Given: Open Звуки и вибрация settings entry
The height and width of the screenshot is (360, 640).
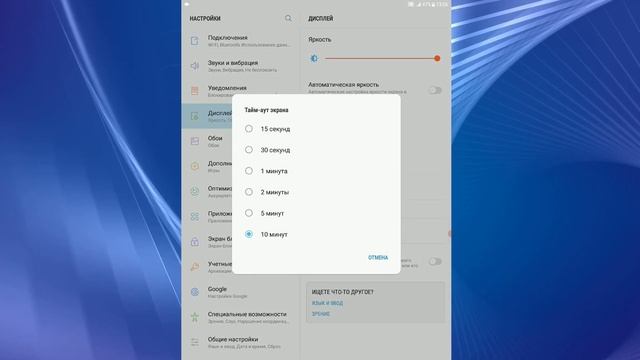Looking at the screenshot, I should [x=241, y=66].
